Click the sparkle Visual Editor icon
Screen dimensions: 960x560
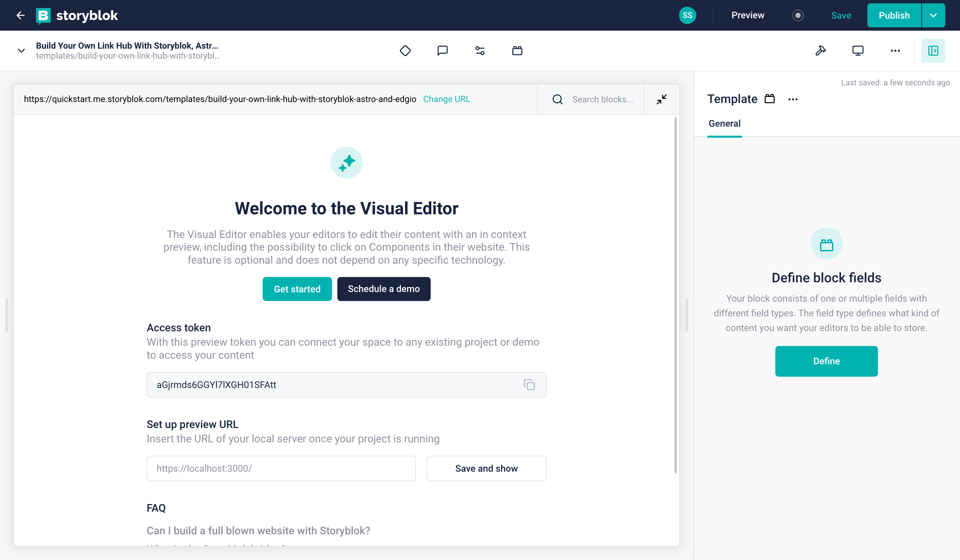click(346, 163)
